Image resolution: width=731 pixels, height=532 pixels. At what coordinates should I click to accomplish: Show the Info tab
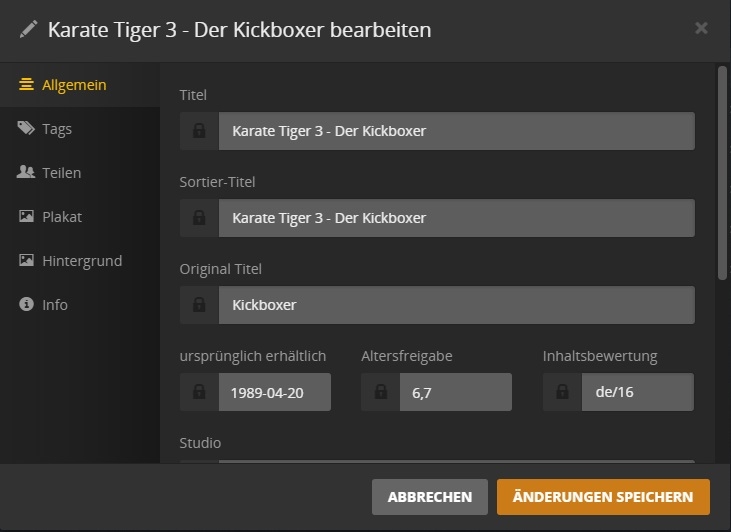pyautogui.click(x=80, y=304)
